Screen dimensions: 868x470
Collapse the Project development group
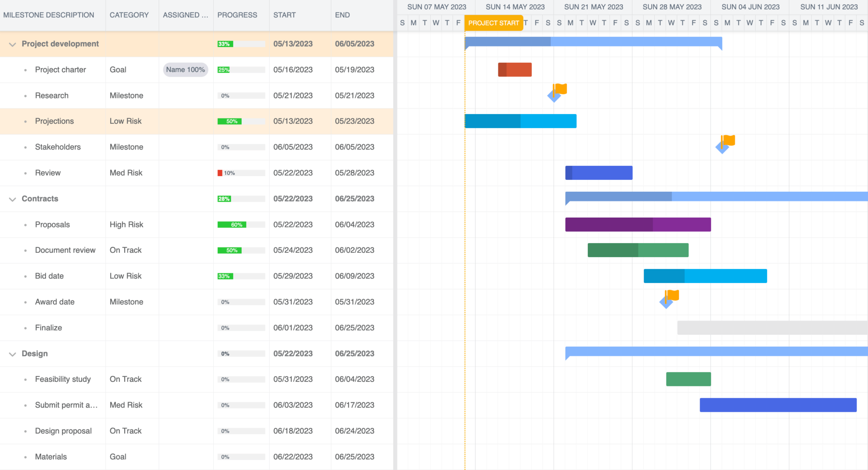pos(12,44)
